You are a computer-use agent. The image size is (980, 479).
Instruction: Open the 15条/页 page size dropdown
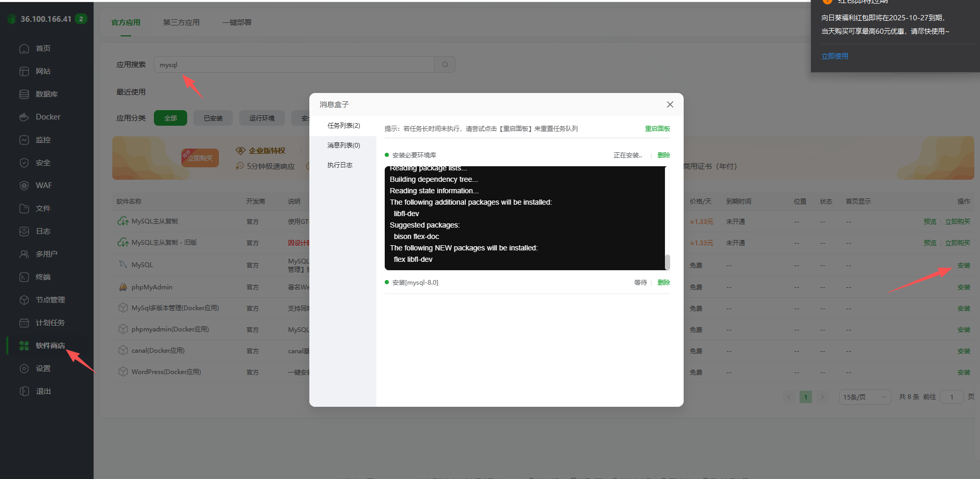(x=864, y=396)
